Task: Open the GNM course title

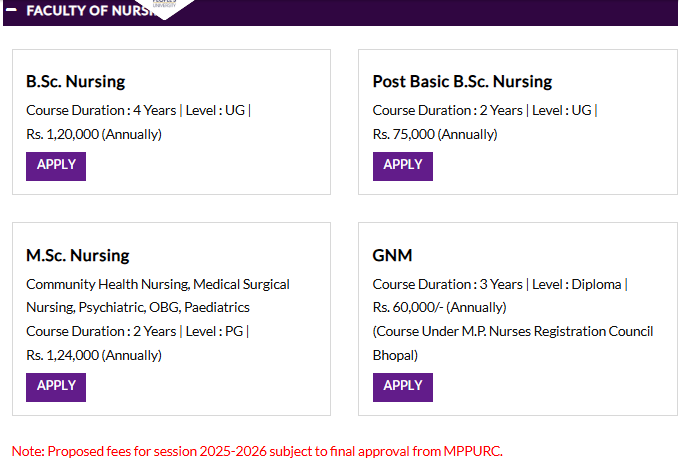Action: pos(392,255)
